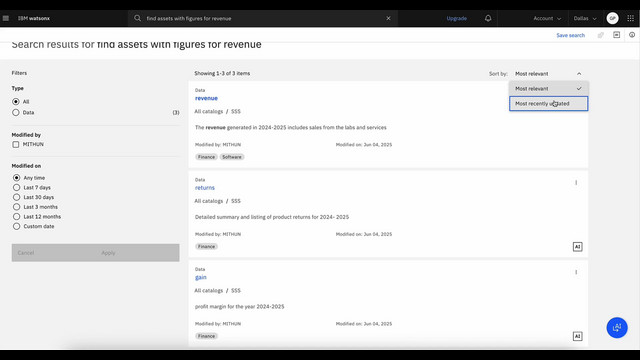640x360 pixels.
Task: Select Any time radio button
Action: [x=16, y=178]
